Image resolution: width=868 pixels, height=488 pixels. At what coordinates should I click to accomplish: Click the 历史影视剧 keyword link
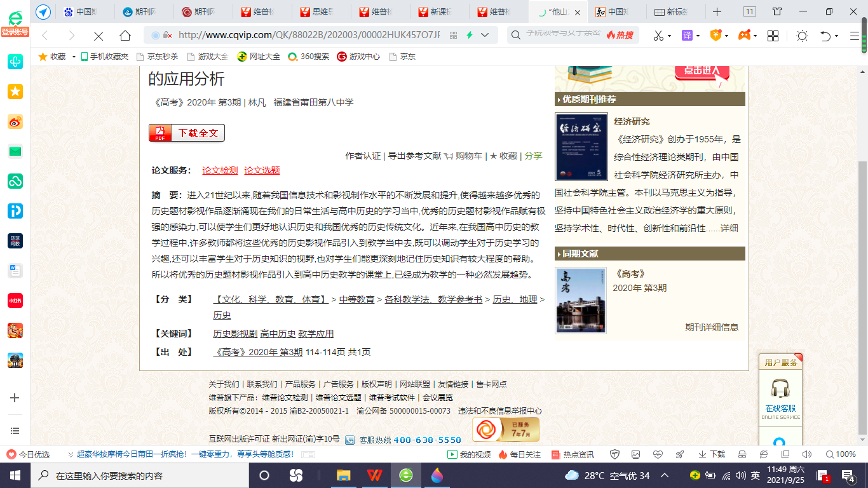click(x=235, y=334)
